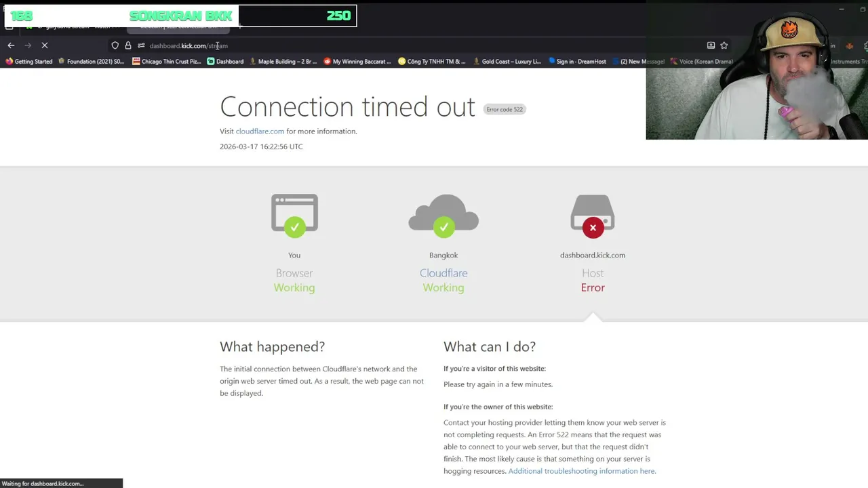Open the (2) New Message bookmark
The image size is (868, 488).
(x=639, y=62)
